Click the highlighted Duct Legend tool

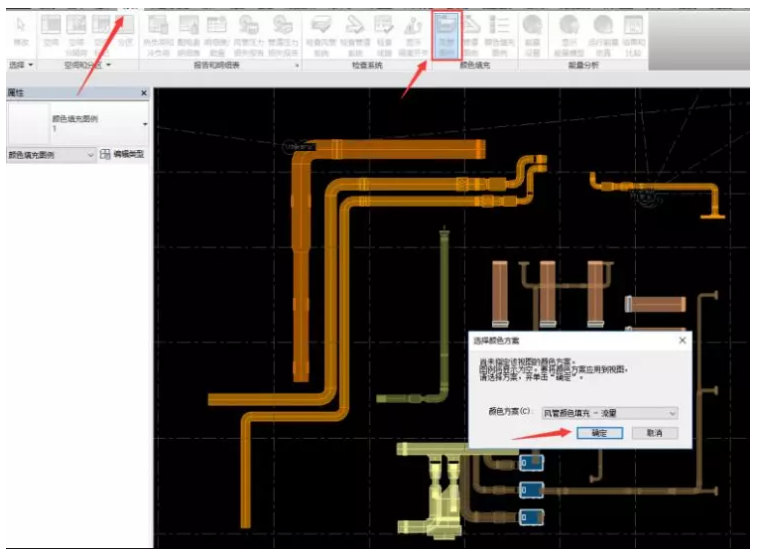[x=447, y=35]
